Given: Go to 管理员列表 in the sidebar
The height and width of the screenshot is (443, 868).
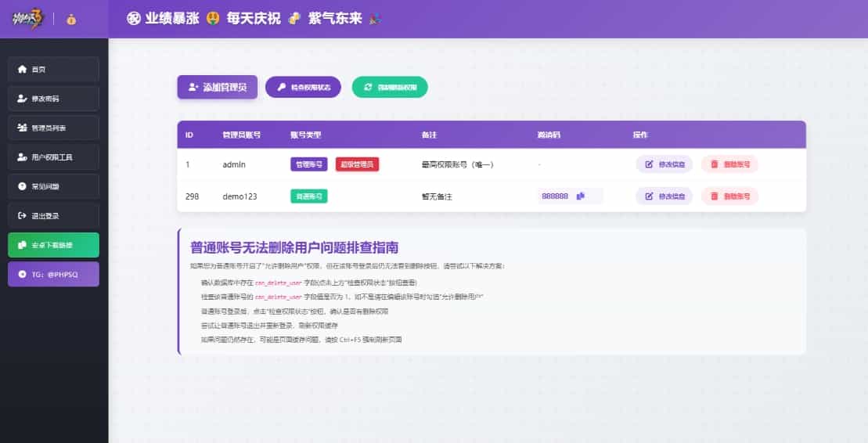Looking at the screenshot, I should 53,128.
